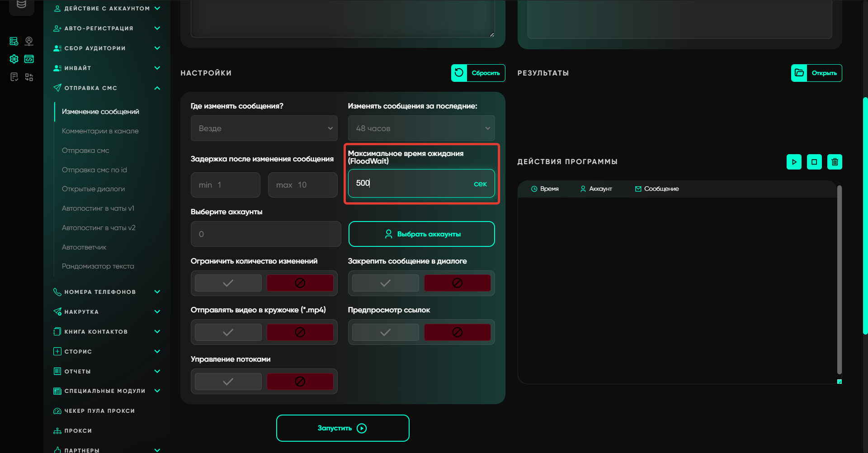Disable Закрепить сообщение в диалоге red toggle

point(457,283)
